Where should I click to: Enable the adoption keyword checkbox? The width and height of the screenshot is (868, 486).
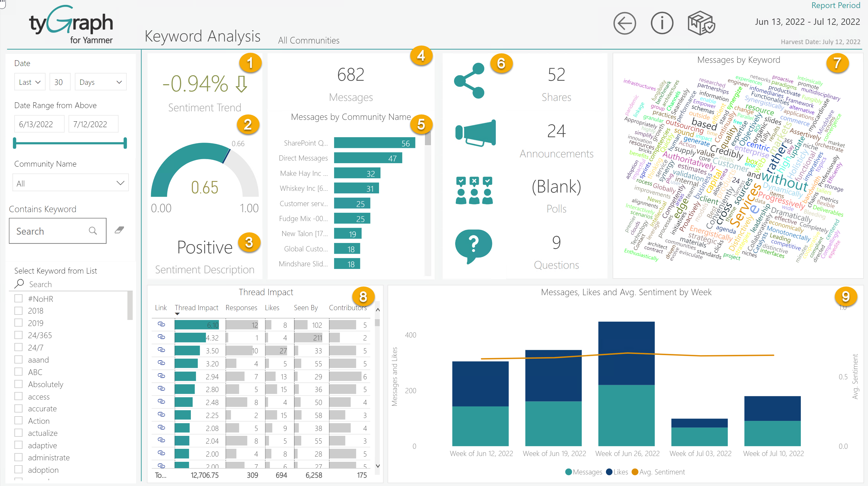pyautogui.click(x=18, y=469)
